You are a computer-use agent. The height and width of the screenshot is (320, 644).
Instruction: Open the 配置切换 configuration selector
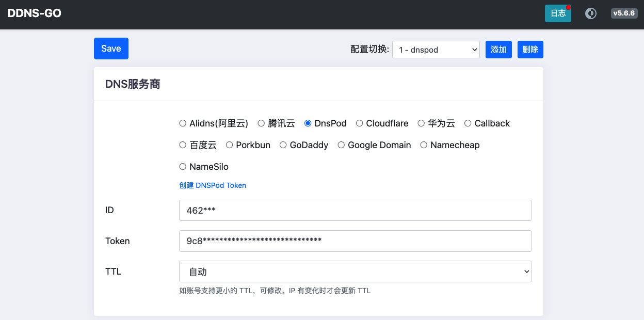coord(436,50)
